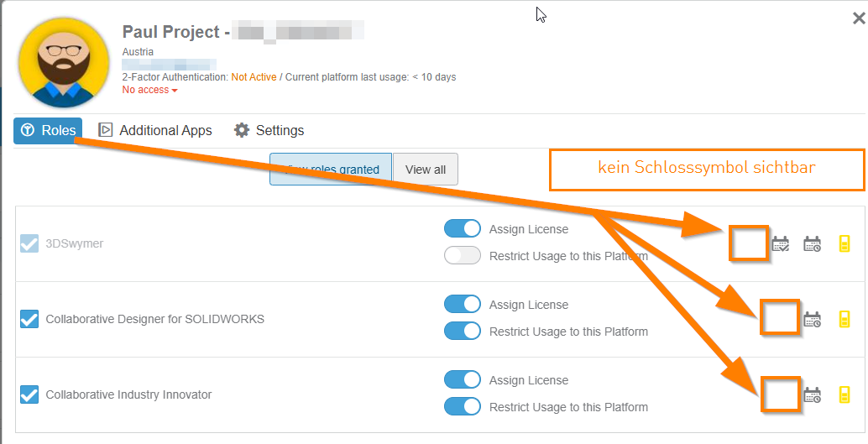Viewport: 868px width, 444px height.
Task: Click the yellow license icon for 3DSwymer
Action: [x=844, y=244]
